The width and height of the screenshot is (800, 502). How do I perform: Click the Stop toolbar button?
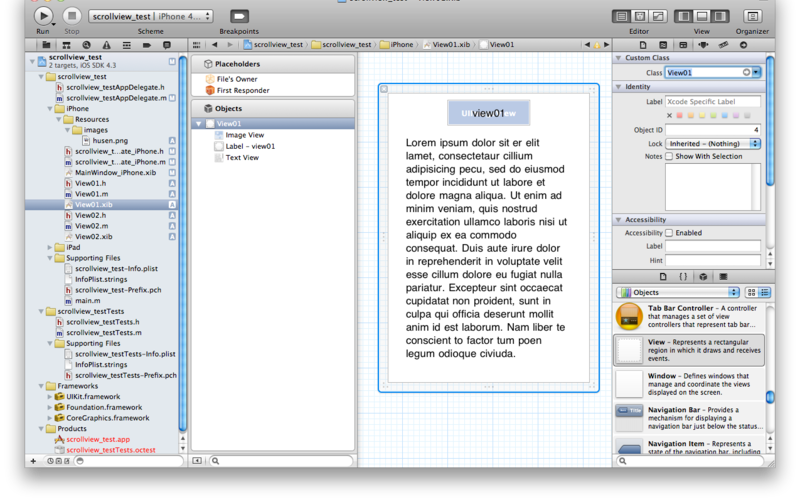click(x=72, y=16)
